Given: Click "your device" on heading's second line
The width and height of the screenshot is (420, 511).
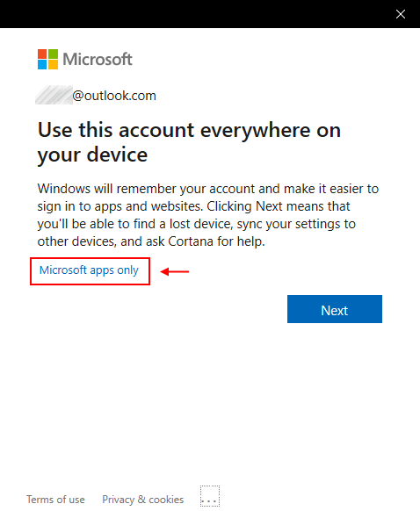Looking at the screenshot, I should click(92, 155).
